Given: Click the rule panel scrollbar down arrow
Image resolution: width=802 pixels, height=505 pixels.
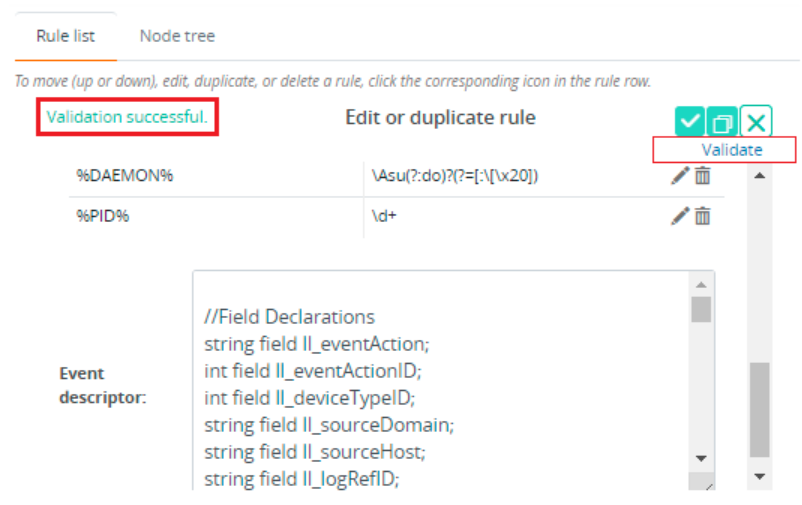Looking at the screenshot, I should pos(759,476).
